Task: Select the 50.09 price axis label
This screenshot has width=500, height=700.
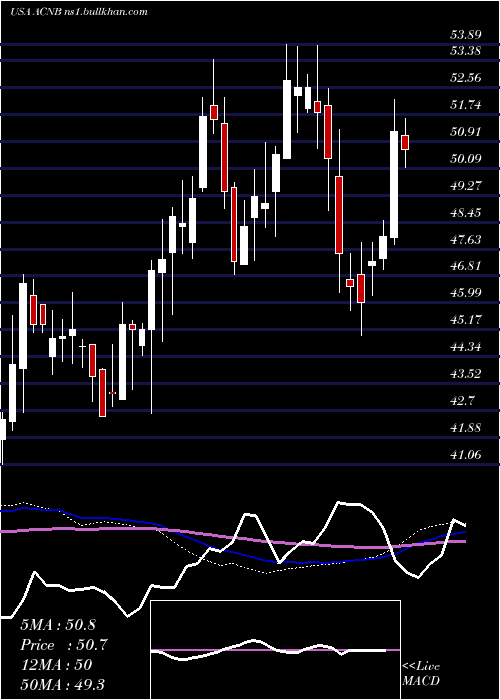Action: pyautogui.click(x=465, y=158)
